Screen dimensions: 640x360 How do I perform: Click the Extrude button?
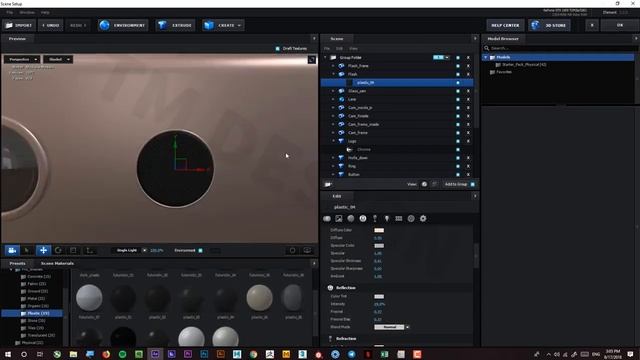(175, 25)
